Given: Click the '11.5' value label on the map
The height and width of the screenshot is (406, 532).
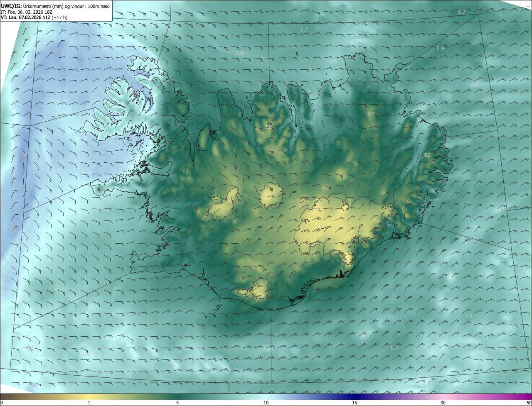Looking at the screenshot, I should point(59,50).
